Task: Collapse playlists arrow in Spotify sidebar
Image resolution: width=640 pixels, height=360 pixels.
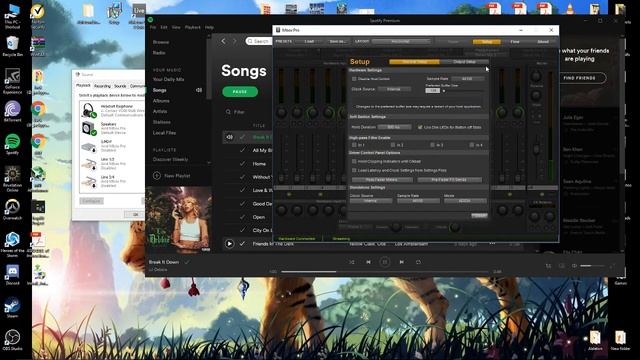Action: point(209,162)
